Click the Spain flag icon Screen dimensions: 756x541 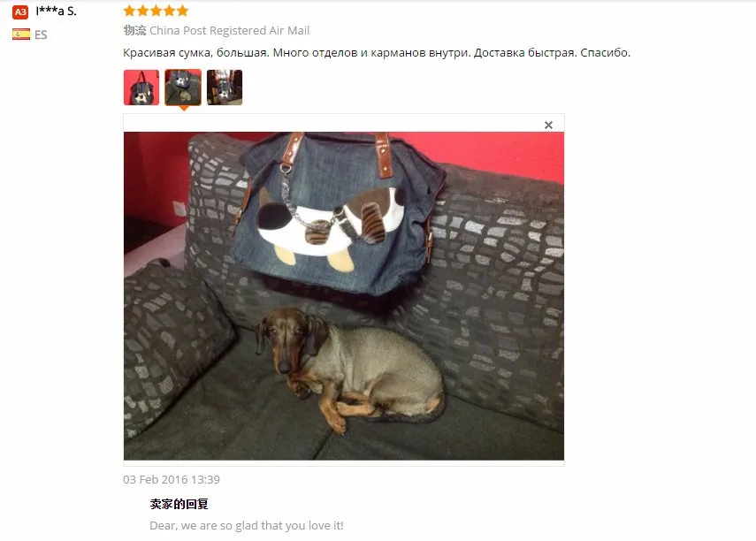[20, 34]
